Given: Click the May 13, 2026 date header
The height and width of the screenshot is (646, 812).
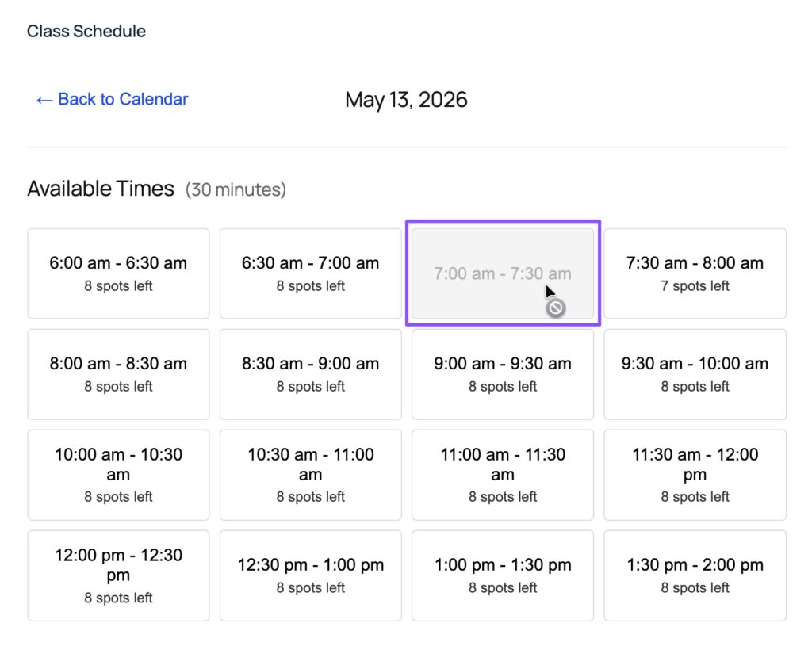Looking at the screenshot, I should click(x=406, y=100).
